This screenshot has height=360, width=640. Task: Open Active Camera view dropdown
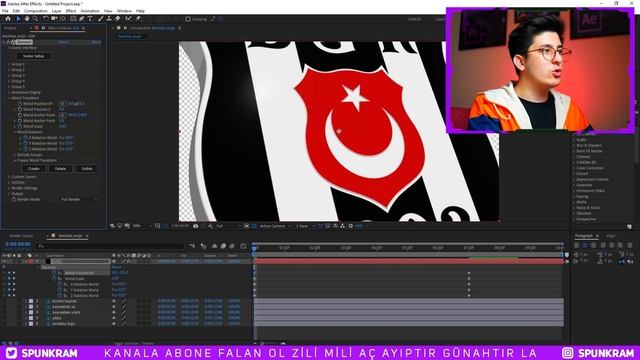(x=275, y=226)
